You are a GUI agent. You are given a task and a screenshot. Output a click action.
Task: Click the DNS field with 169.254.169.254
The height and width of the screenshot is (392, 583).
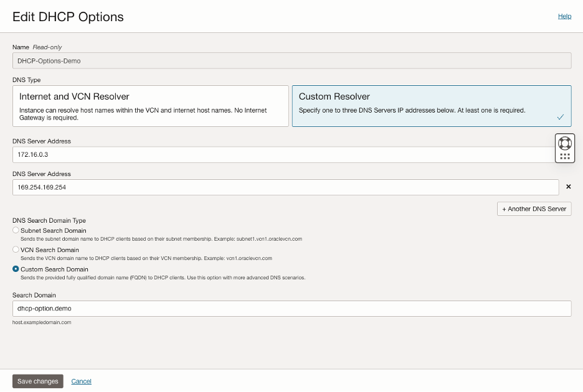(285, 187)
